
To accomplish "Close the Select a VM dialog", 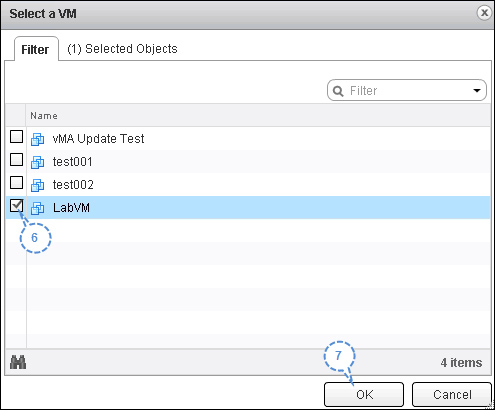I will tap(484, 13).
